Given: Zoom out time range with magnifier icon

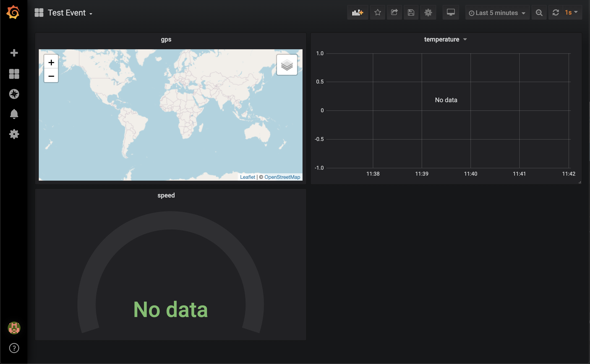Looking at the screenshot, I should 539,13.
